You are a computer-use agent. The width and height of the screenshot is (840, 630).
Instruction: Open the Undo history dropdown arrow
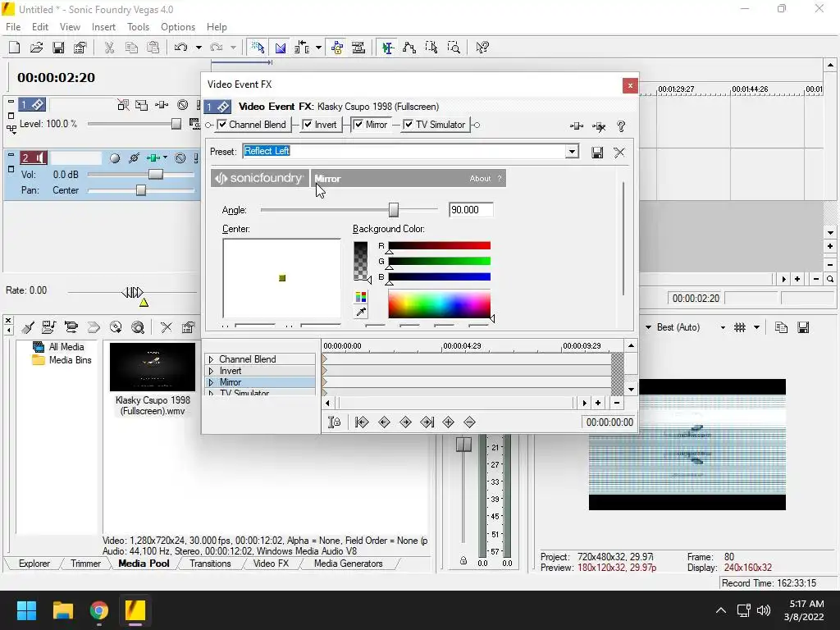(199, 48)
